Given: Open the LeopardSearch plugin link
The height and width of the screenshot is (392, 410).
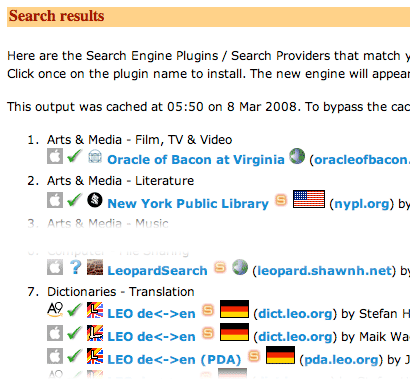Looking at the screenshot, I should pyautogui.click(x=157, y=271).
